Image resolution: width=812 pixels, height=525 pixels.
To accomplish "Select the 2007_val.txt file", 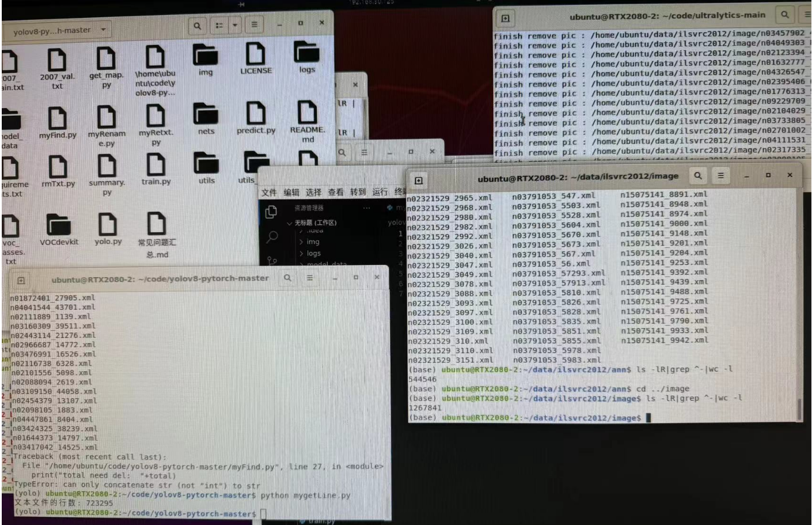I will coord(57,69).
